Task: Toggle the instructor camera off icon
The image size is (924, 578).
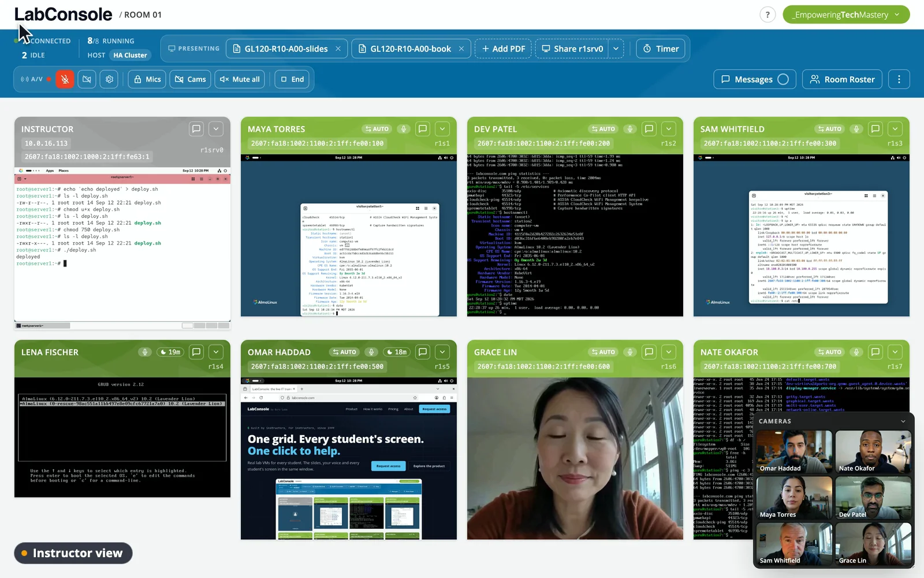Action: 87,79
